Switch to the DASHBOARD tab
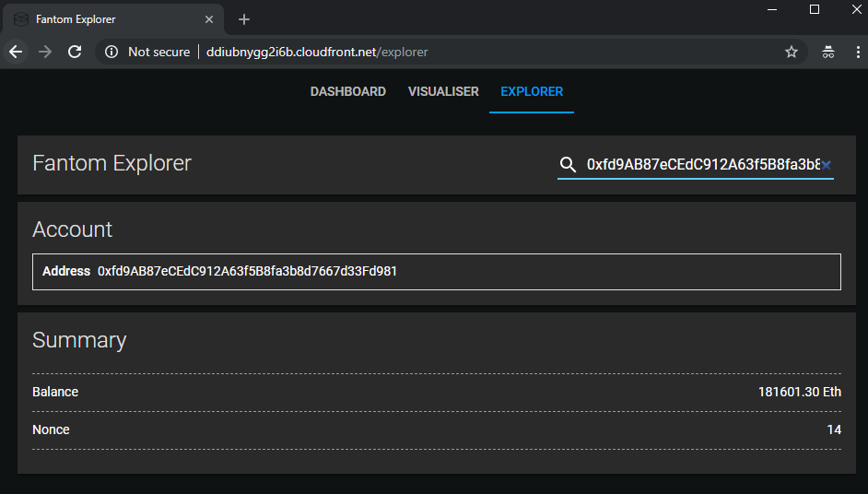Screen dimensions: 868x494 pos(348,91)
